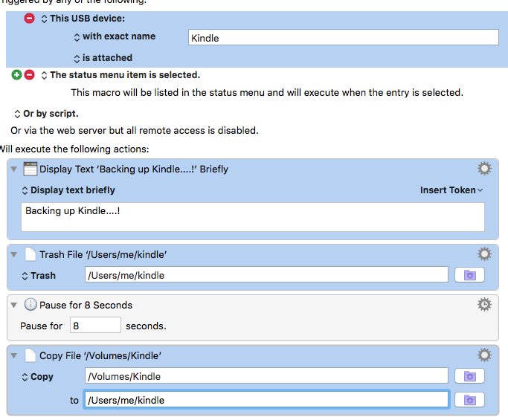The image size is (508, 420).
Task: Edit USB device name field containing Kindle
Action: click(344, 38)
